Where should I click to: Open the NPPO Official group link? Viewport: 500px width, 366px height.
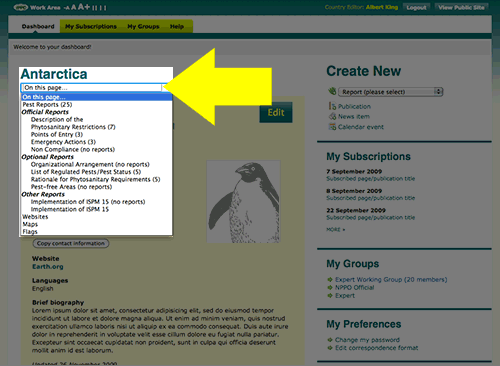click(354, 287)
